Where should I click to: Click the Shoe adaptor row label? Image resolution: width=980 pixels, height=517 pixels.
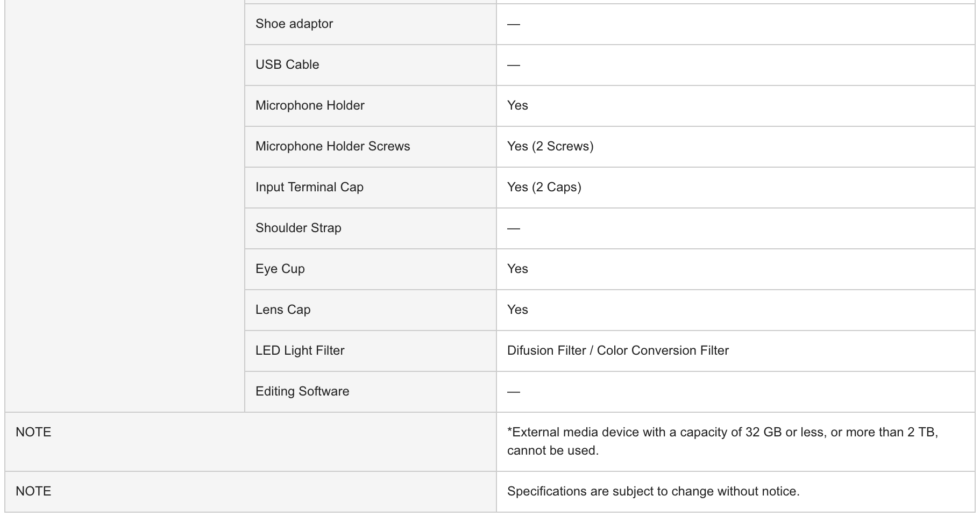(x=294, y=24)
